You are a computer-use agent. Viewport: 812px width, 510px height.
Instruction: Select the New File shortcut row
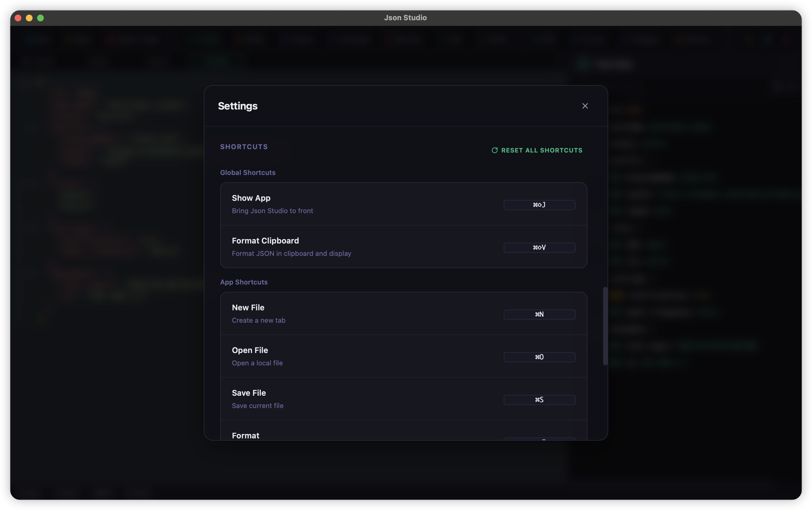tap(371, 313)
